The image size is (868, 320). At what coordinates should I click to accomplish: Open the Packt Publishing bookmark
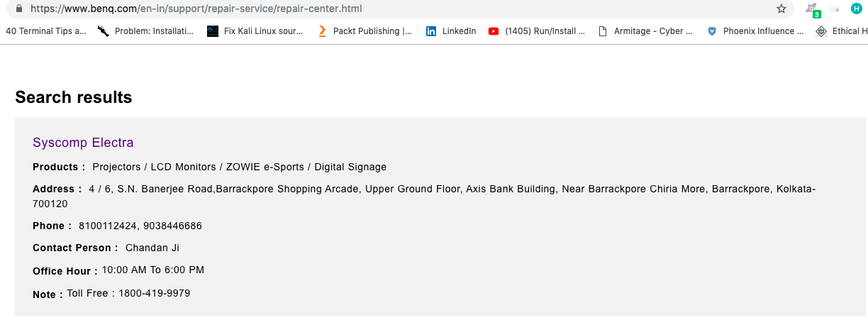click(365, 31)
